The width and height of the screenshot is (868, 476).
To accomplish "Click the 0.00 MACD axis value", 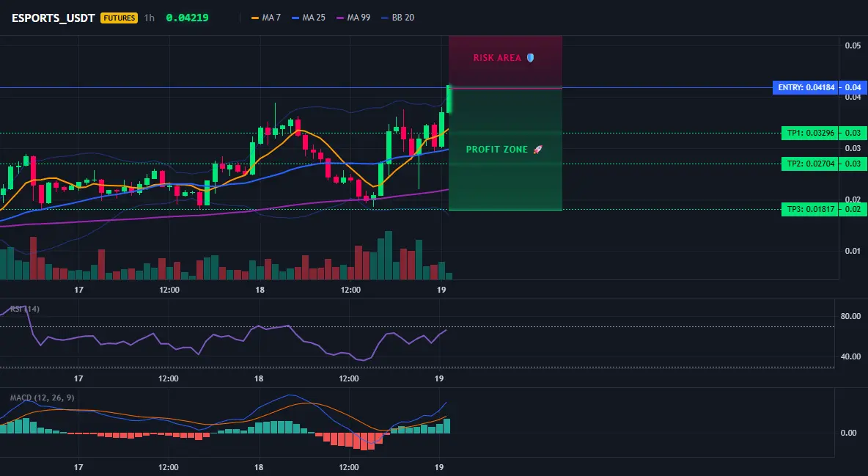I will tap(849, 433).
